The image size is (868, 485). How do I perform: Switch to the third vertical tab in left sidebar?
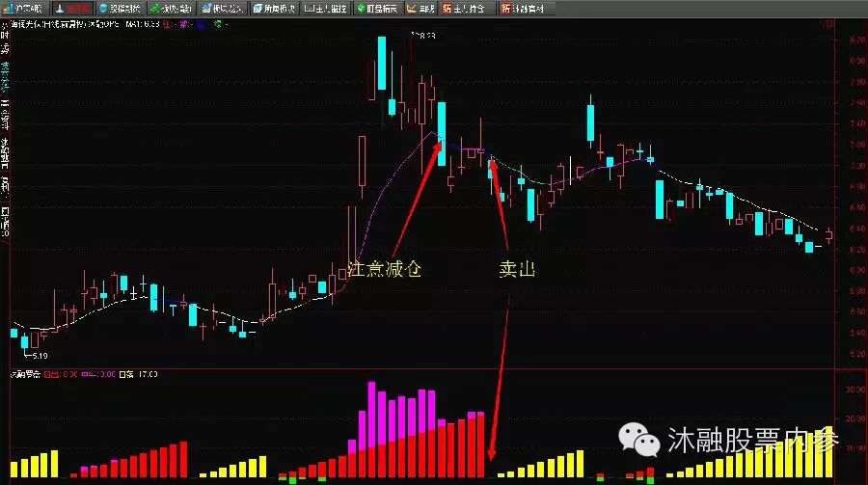coord(5,114)
